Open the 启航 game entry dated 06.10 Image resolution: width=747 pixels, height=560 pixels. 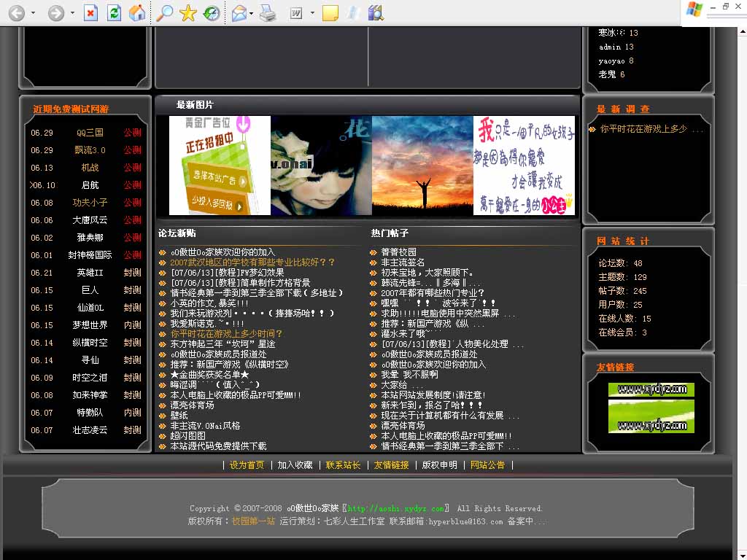click(x=90, y=184)
